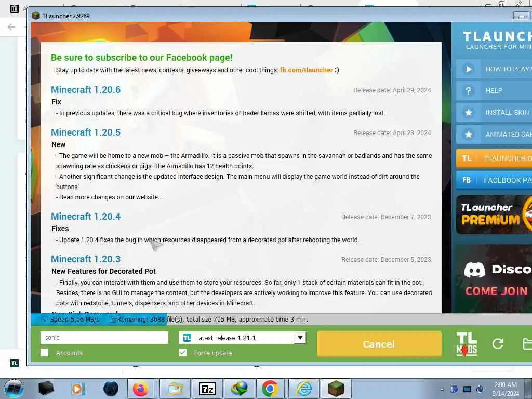Open the media player taskbar icon
Screen dimensions: 532x399
pyautogui.click(x=77, y=389)
